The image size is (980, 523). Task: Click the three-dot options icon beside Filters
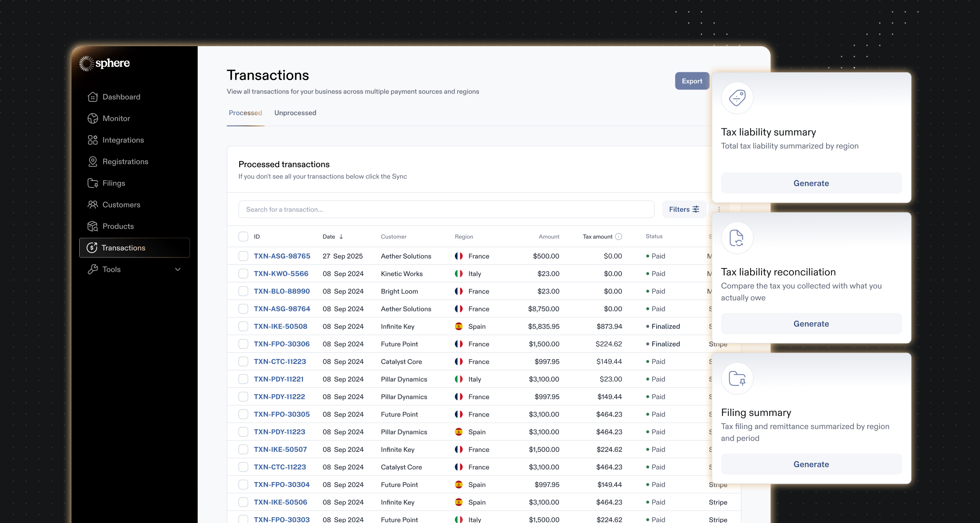pyautogui.click(x=719, y=209)
